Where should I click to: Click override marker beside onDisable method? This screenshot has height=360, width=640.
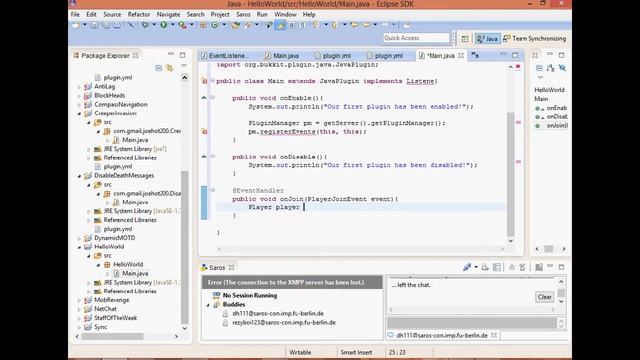[x=204, y=156]
